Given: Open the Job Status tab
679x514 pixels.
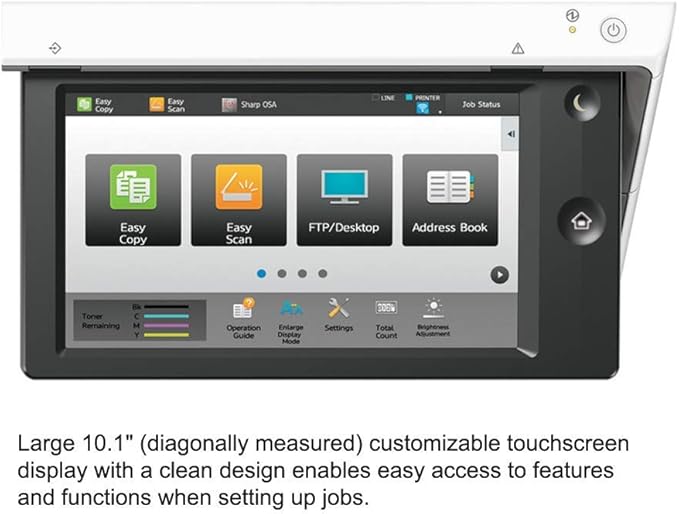Looking at the screenshot, I should coord(481,104).
